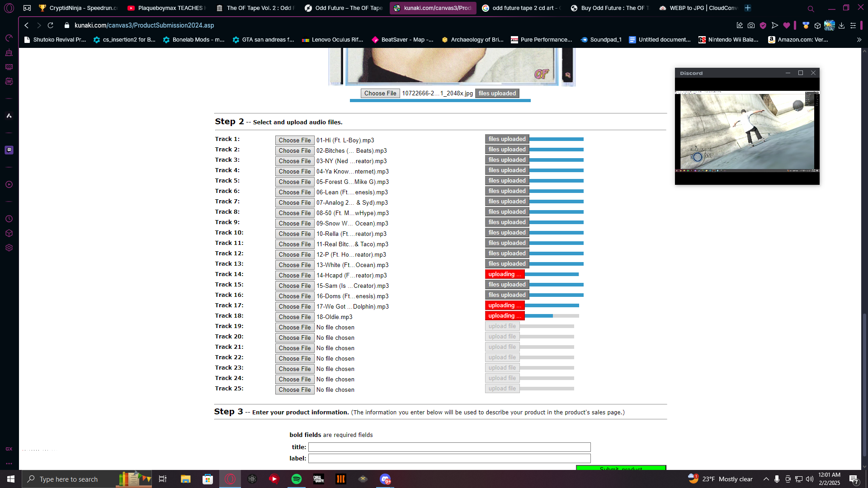Open the new tab plus button
The width and height of the screenshot is (868, 488).
(748, 8)
